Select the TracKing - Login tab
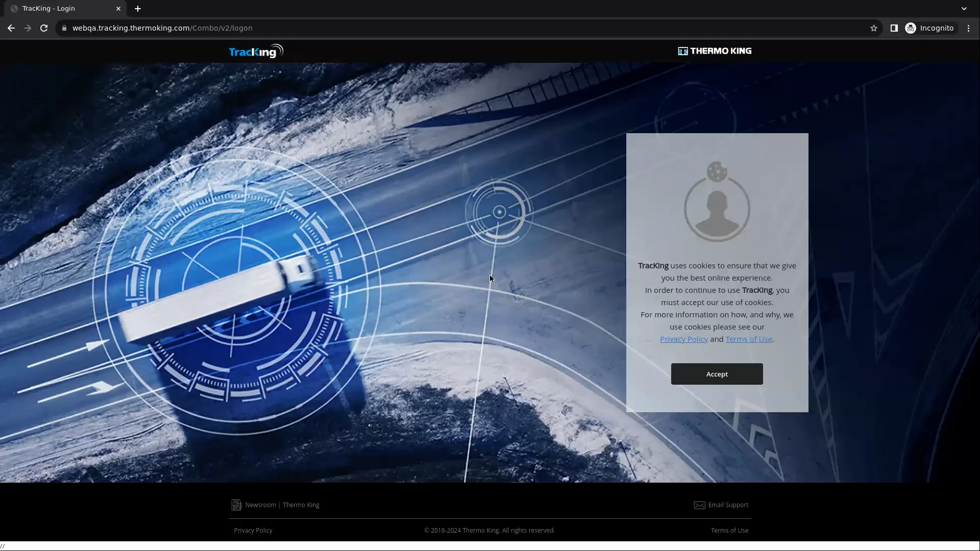 (x=56, y=8)
